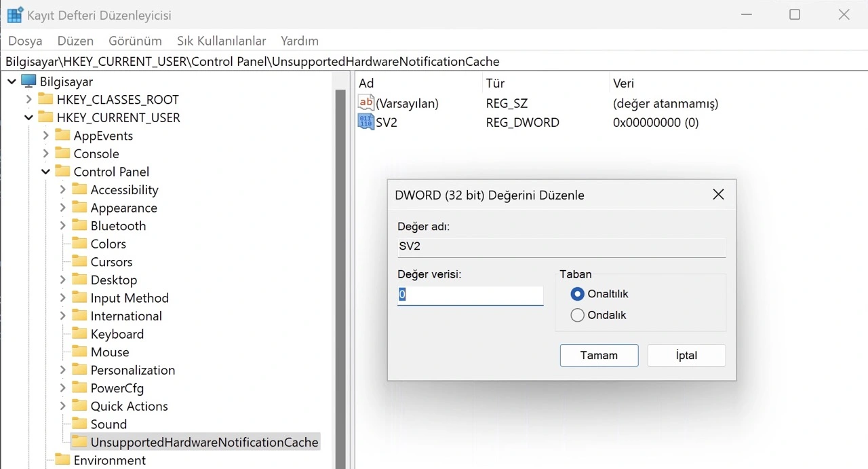Open the Düzen menu
The width and height of the screenshot is (868, 469).
pyautogui.click(x=75, y=41)
